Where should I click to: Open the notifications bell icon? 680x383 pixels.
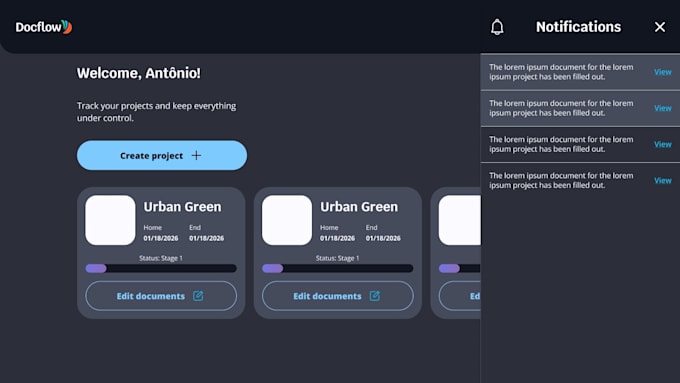pyautogui.click(x=497, y=27)
